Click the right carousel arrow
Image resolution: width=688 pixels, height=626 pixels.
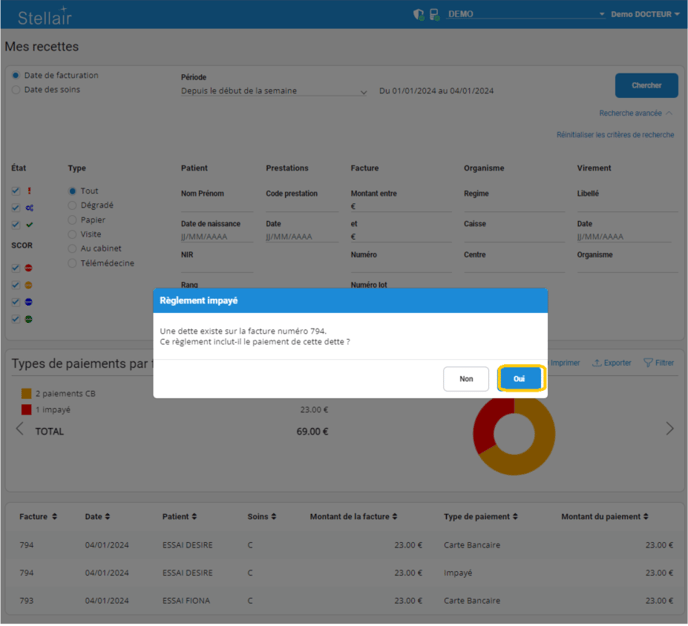[670, 429]
